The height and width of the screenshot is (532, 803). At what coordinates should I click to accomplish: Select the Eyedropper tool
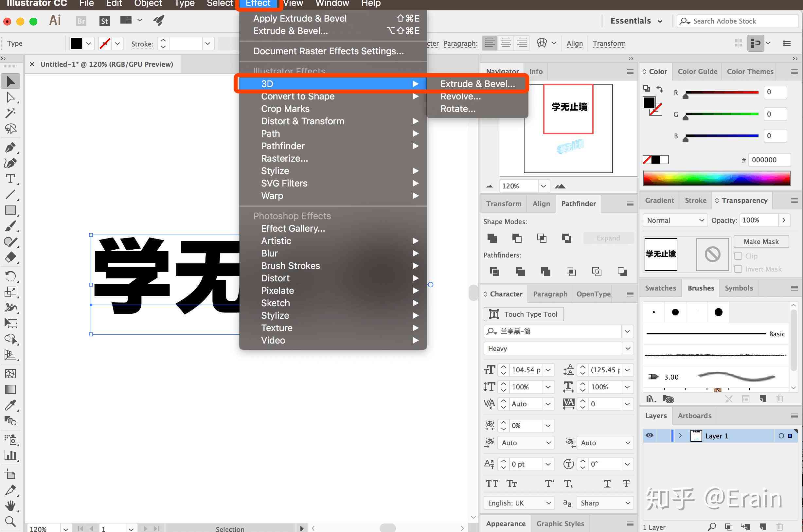tap(10, 405)
